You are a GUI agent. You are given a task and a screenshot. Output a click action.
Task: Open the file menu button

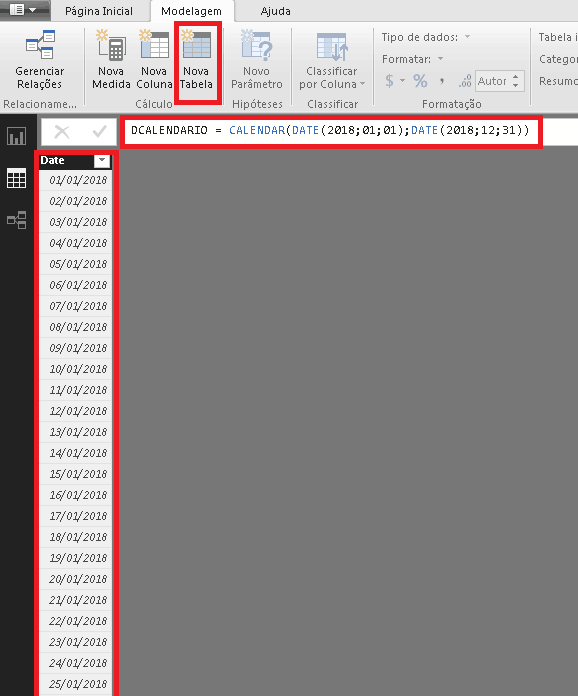(23, 9)
